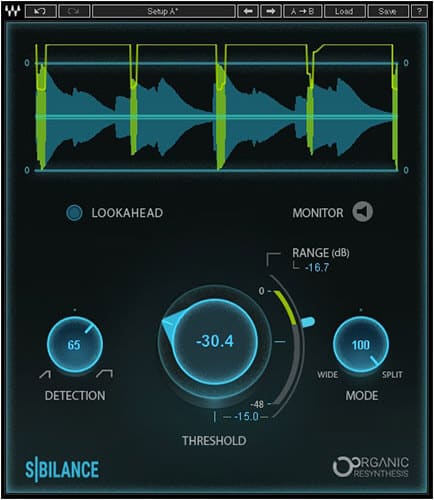The height and width of the screenshot is (500, 434).
Task: Click the Threshold knob showing -30.4
Action: pyautogui.click(x=215, y=342)
